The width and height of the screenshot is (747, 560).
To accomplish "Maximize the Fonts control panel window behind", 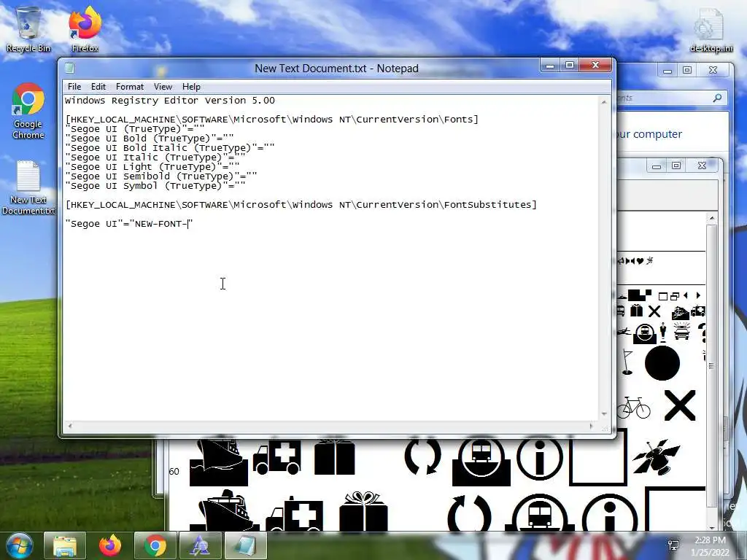I will click(x=687, y=70).
